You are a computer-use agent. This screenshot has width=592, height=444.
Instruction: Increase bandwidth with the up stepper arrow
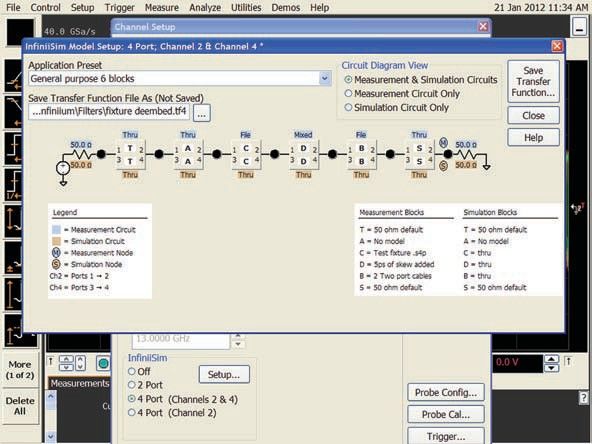(238, 335)
